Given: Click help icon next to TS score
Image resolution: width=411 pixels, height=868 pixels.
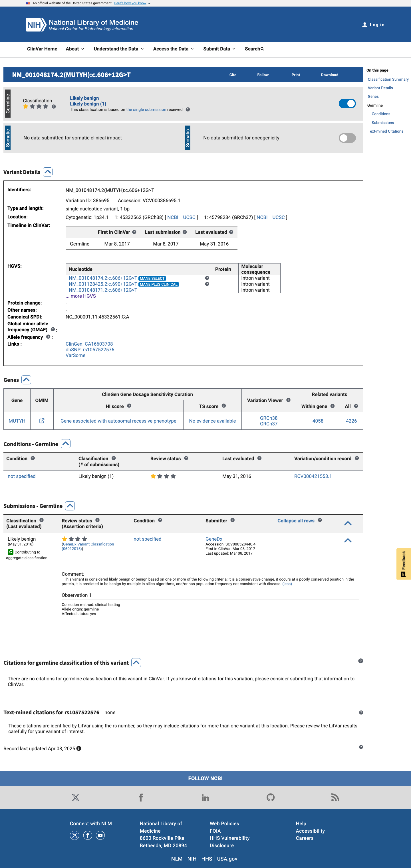Looking at the screenshot, I should (224, 406).
